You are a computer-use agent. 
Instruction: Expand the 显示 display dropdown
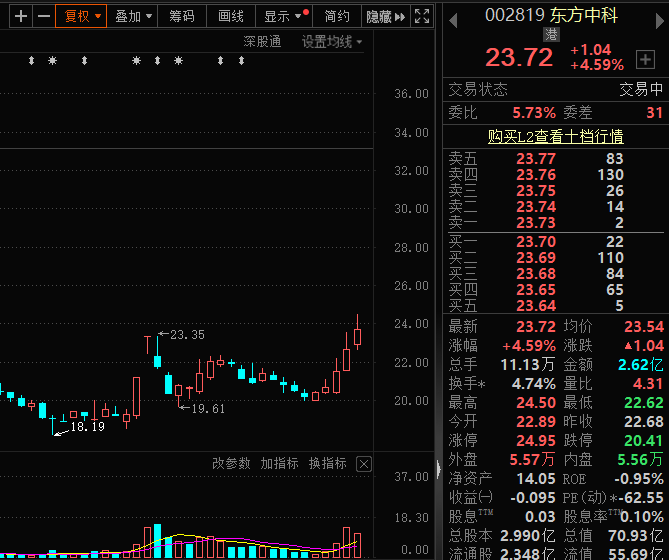284,16
